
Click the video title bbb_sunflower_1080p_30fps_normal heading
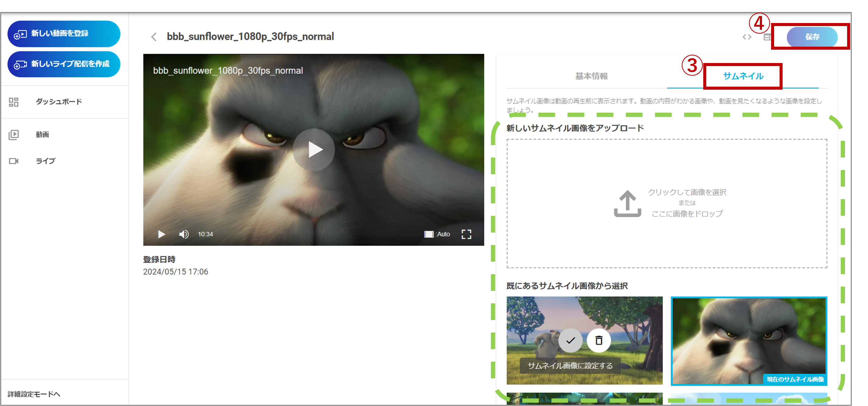tap(250, 36)
